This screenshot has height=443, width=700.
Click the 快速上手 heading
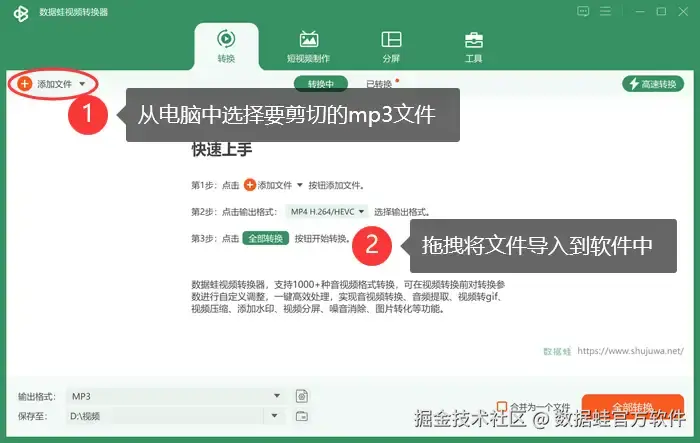[222, 150]
